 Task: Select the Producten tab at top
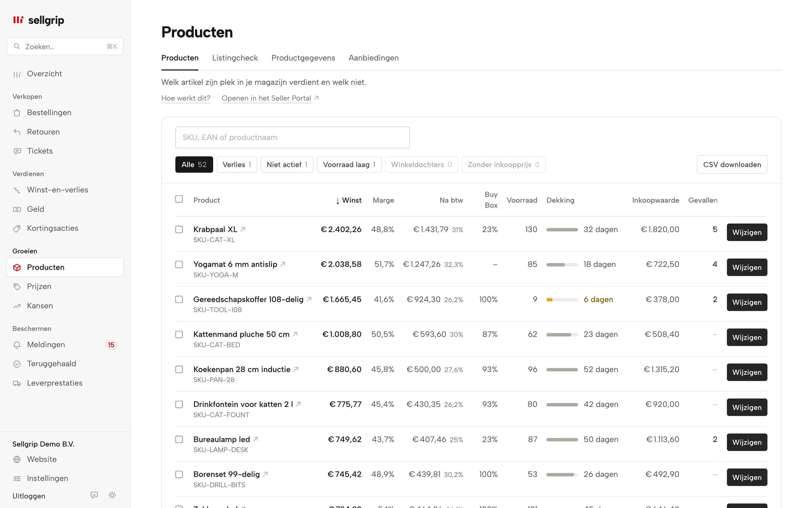[x=180, y=58]
